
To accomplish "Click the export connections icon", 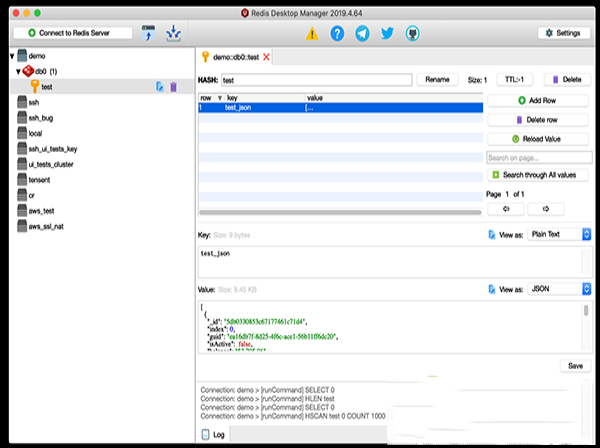I will [174, 33].
